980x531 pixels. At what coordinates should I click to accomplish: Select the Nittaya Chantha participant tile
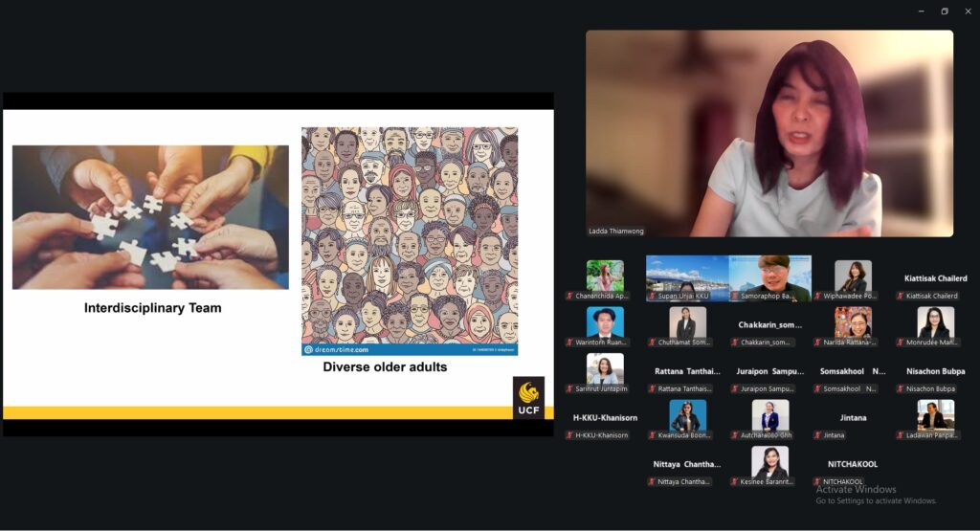[x=687, y=464]
